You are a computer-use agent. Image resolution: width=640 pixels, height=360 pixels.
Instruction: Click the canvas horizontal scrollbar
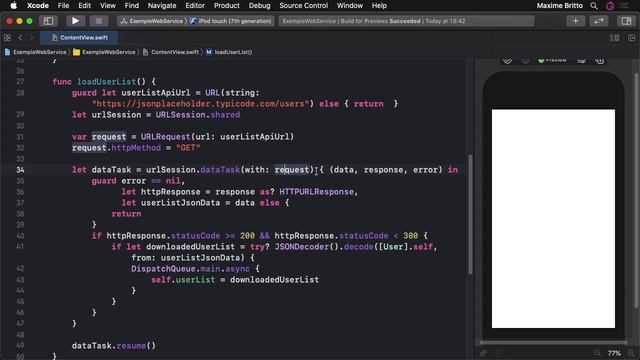pyautogui.click(x=553, y=342)
